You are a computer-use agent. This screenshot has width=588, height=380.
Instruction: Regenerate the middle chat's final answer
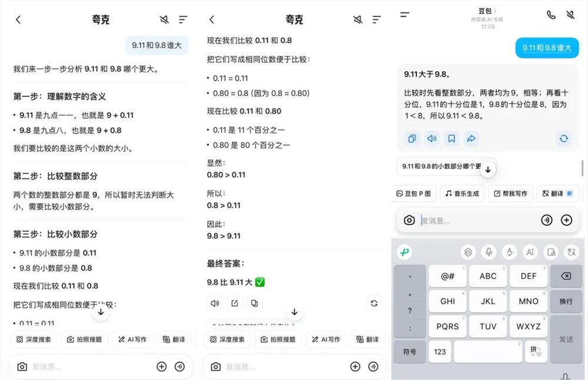374,303
